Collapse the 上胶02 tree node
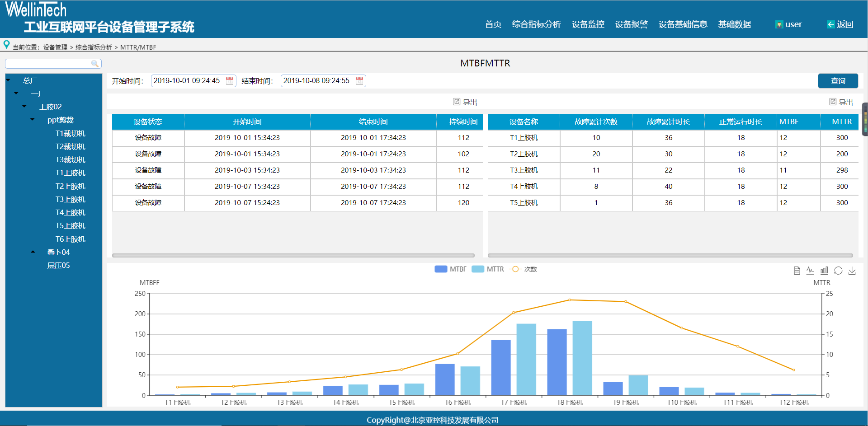 [24, 107]
